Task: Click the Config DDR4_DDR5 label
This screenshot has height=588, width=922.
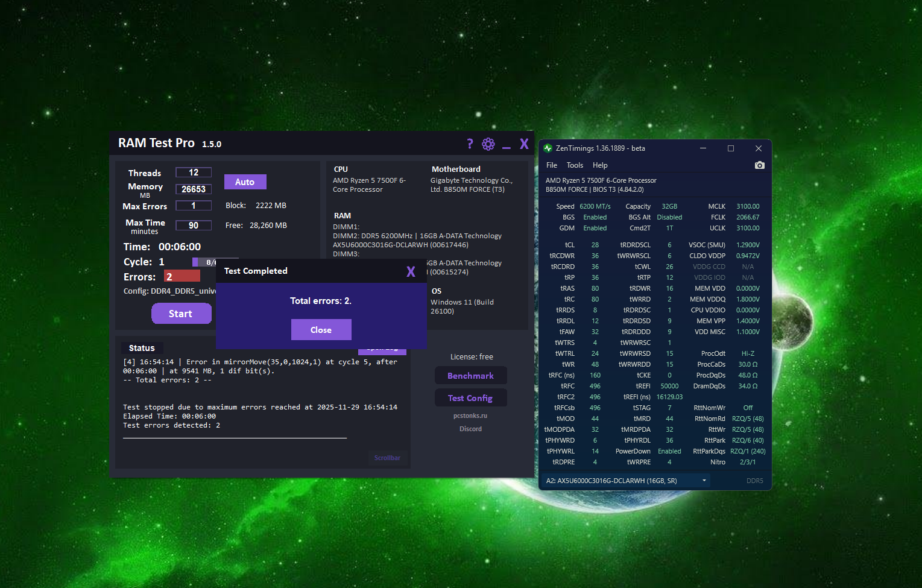Action: click(x=169, y=291)
